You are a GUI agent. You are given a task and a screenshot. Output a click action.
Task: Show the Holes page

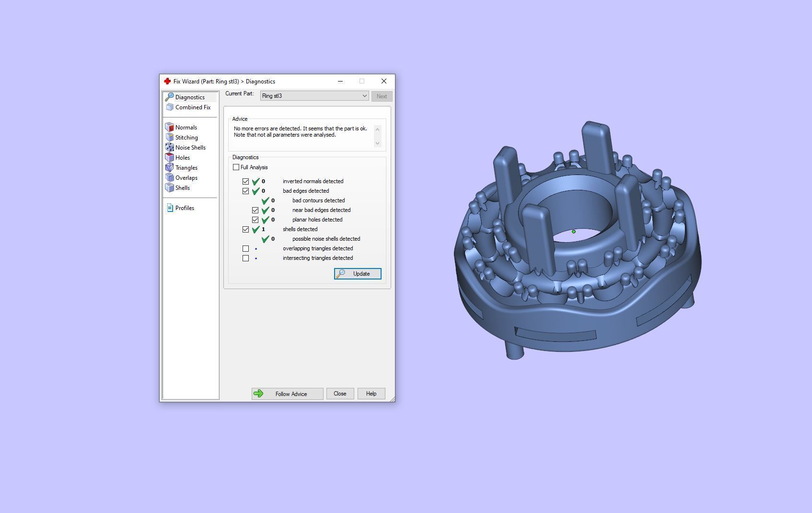click(183, 157)
